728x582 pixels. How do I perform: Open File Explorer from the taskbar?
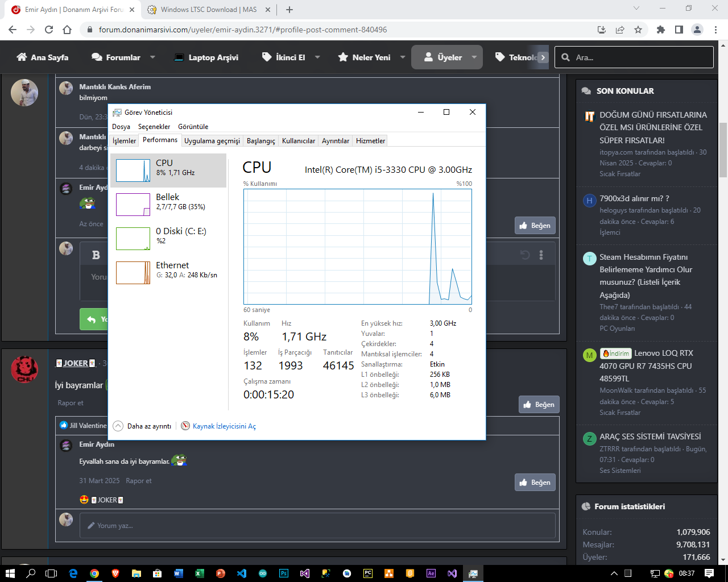[136, 573]
